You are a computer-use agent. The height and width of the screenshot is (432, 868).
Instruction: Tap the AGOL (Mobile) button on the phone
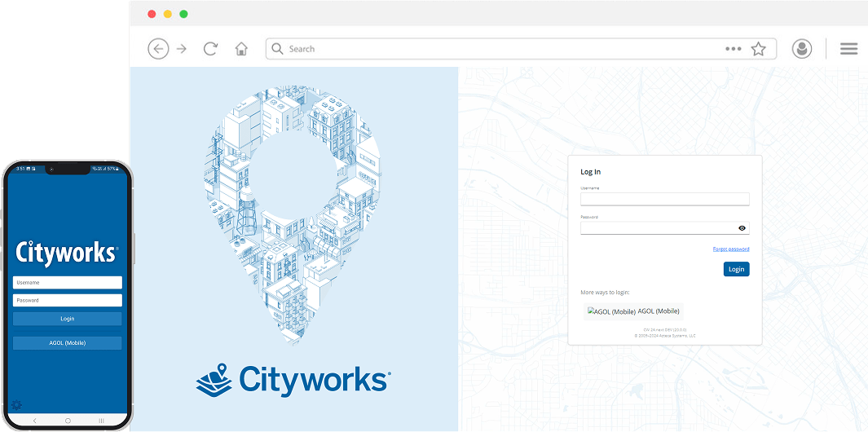click(x=68, y=343)
